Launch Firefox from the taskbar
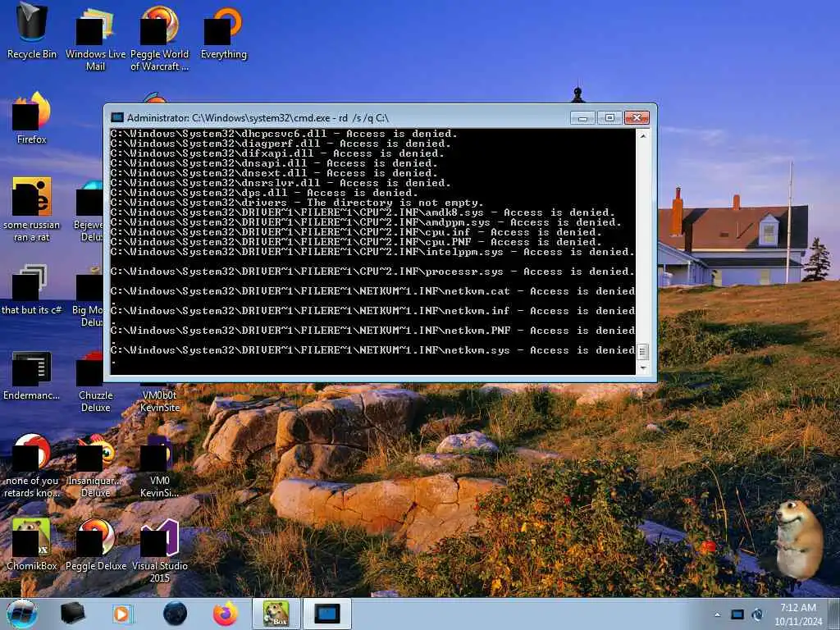The image size is (840, 630). 226,614
